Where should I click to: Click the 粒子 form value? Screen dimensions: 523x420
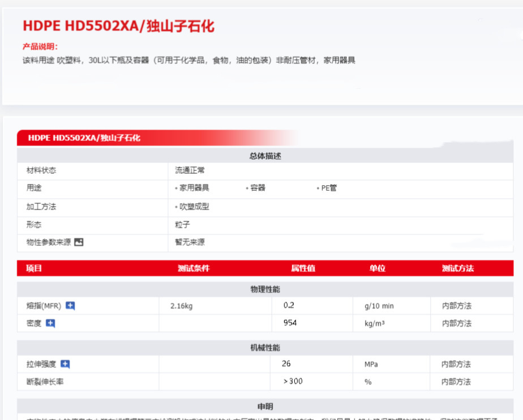tap(182, 225)
